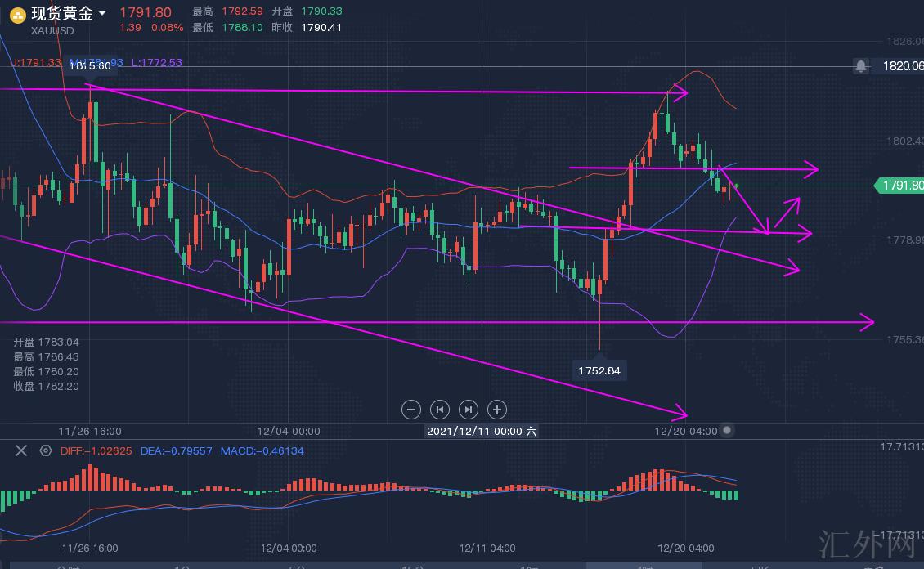
Task: Open MACD indicator settings gear
Action: (45, 450)
